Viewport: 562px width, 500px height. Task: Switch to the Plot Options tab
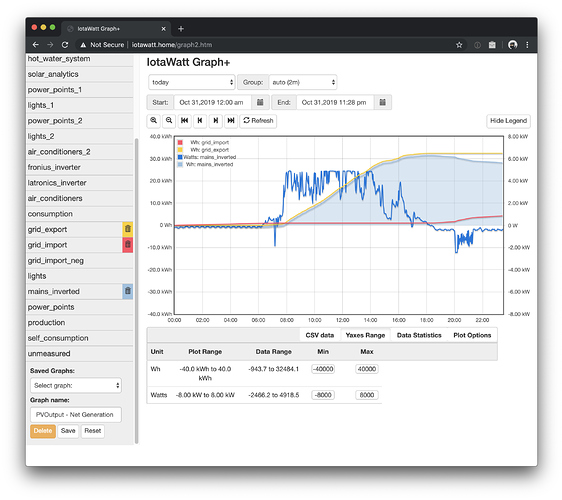click(472, 335)
